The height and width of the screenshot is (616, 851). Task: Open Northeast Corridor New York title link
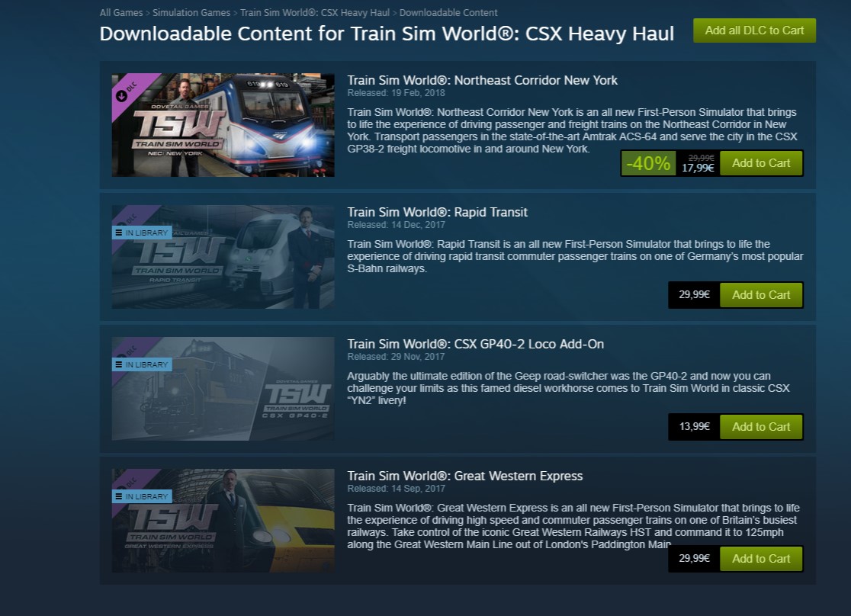[x=483, y=80]
